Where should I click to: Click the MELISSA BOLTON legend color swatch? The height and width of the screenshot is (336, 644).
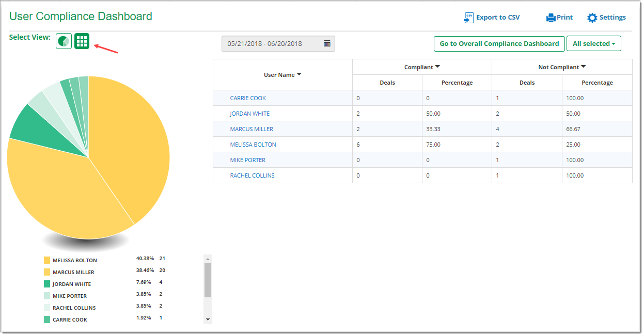[47, 260]
